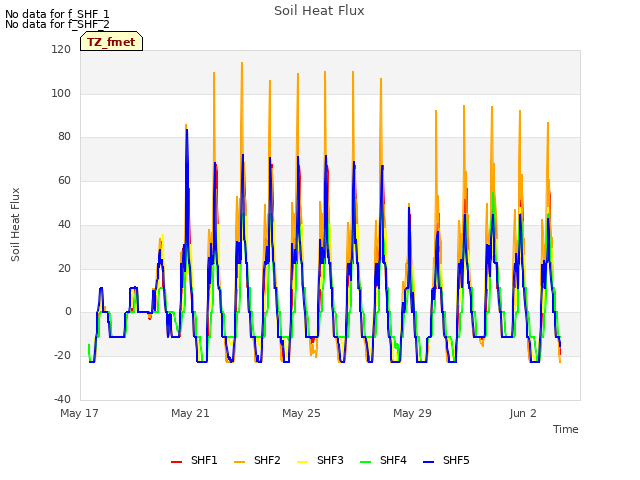Click the May 21 x-axis tick label

click(x=190, y=413)
